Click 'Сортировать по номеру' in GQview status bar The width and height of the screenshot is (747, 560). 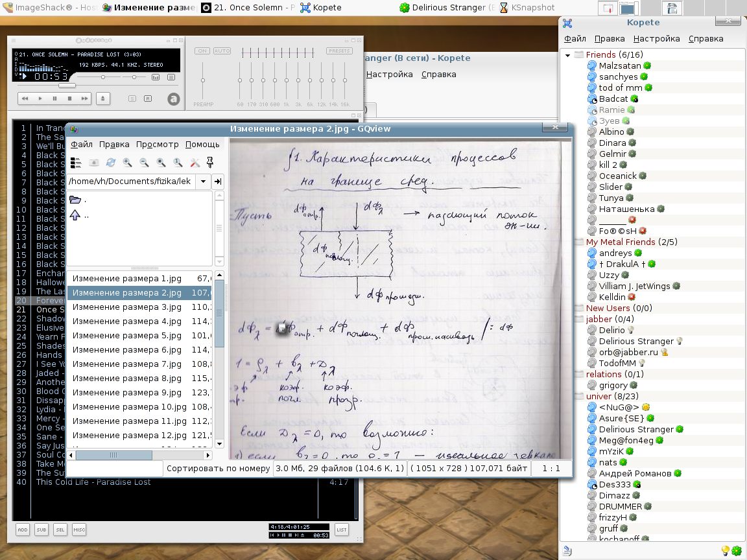[x=218, y=468]
